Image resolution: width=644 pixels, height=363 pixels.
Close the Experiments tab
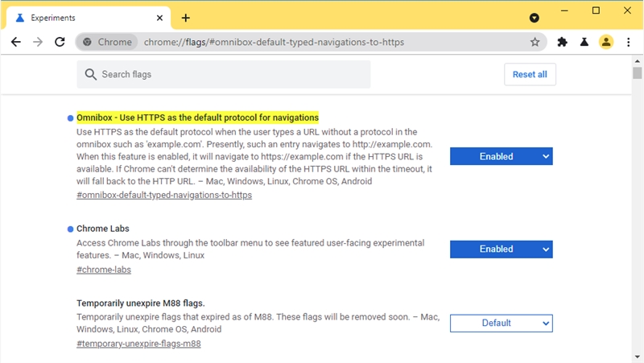160,18
